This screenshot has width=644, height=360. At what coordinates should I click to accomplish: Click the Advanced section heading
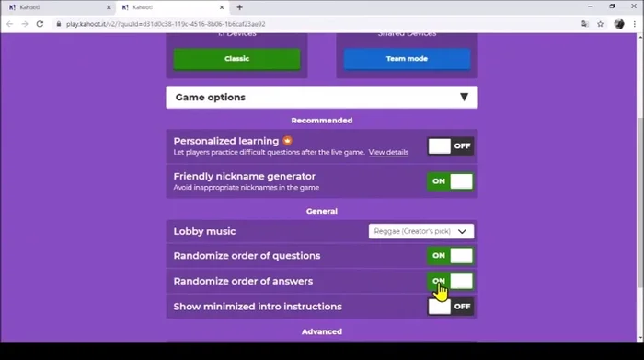322,331
